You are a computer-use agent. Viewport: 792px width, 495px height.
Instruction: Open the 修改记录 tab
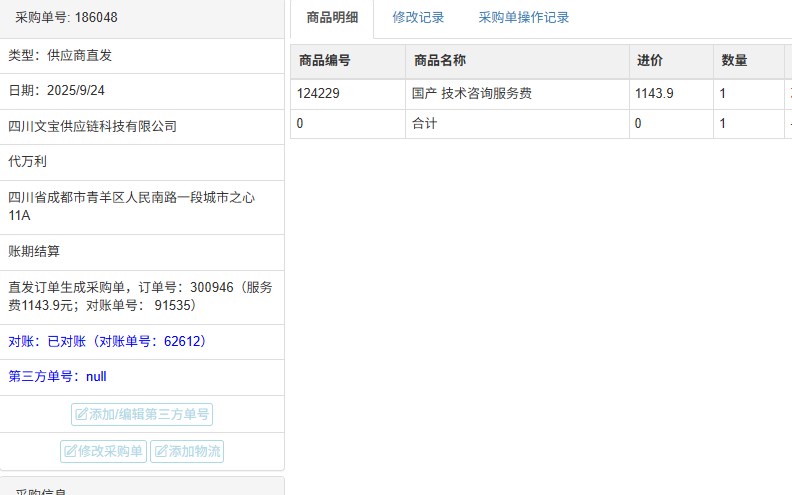click(418, 18)
